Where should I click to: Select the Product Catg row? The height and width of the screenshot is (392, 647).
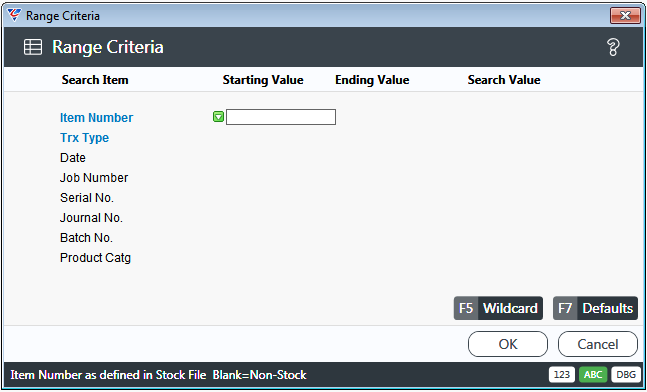(x=95, y=258)
